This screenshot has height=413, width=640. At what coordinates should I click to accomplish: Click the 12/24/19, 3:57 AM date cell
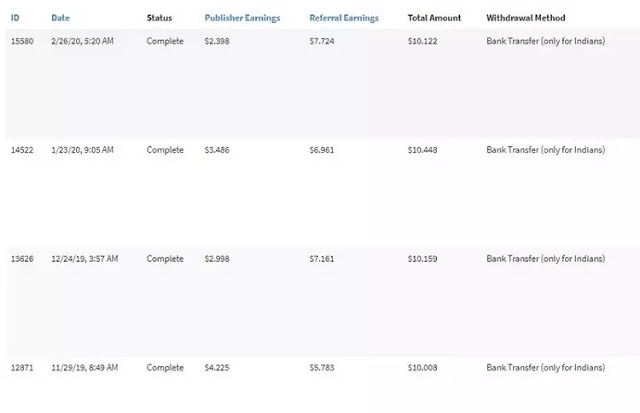(x=85, y=259)
